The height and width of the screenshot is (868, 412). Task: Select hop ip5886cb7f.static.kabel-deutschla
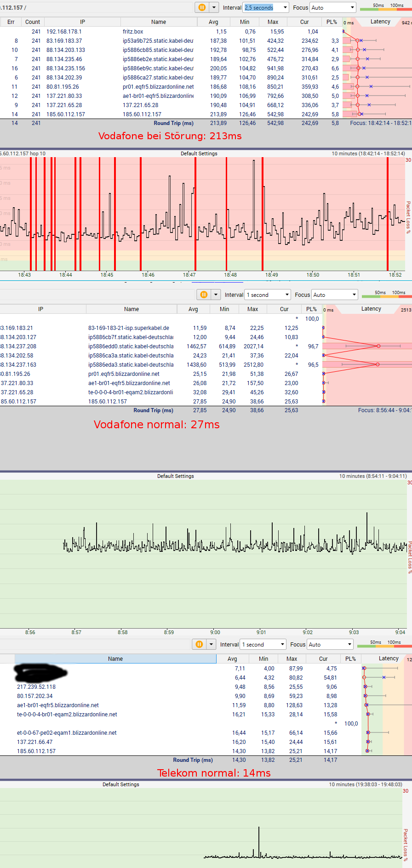(131, 337)
